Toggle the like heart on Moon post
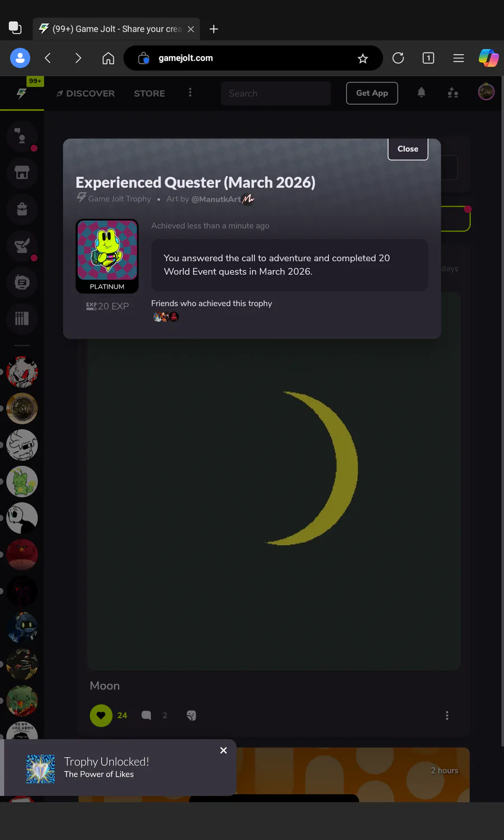The image size is (504, 840). click(101, 715)
